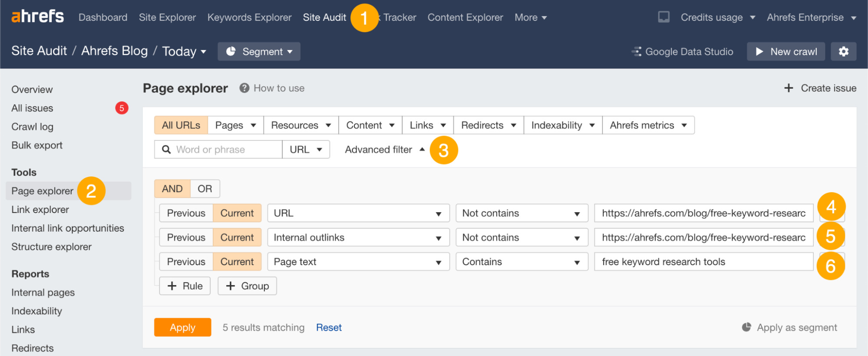The image size is (868, 356).
Task: Open the Indexability filter dropdown
Action: [x=563, y=125]
